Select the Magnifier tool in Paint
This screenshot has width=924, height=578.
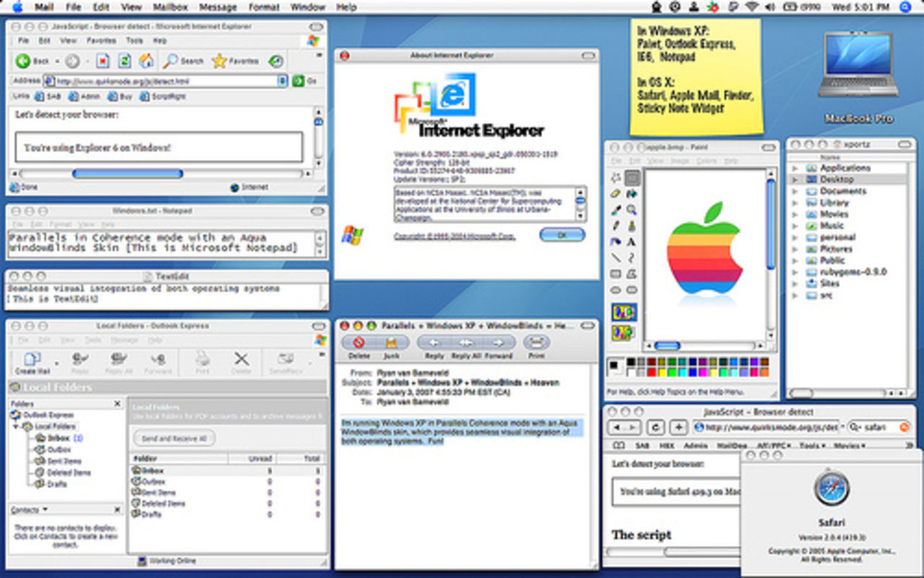(629, 210)
